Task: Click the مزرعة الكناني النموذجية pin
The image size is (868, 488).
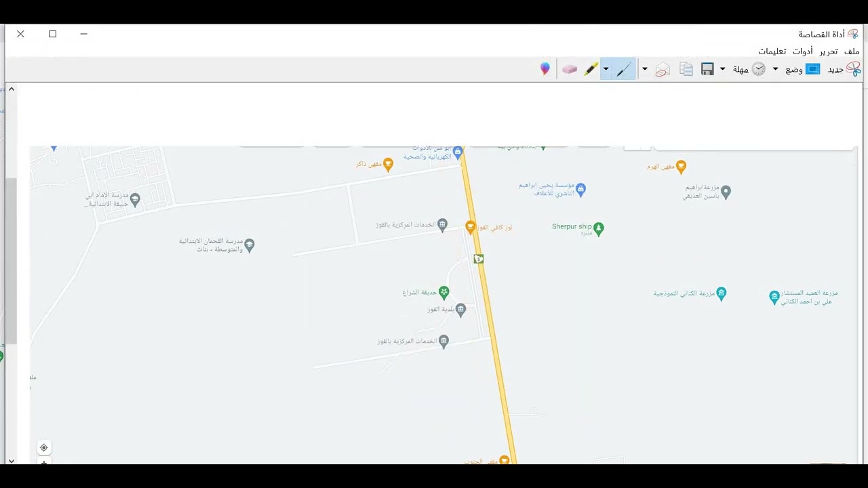Action: [x=722, y=293]
